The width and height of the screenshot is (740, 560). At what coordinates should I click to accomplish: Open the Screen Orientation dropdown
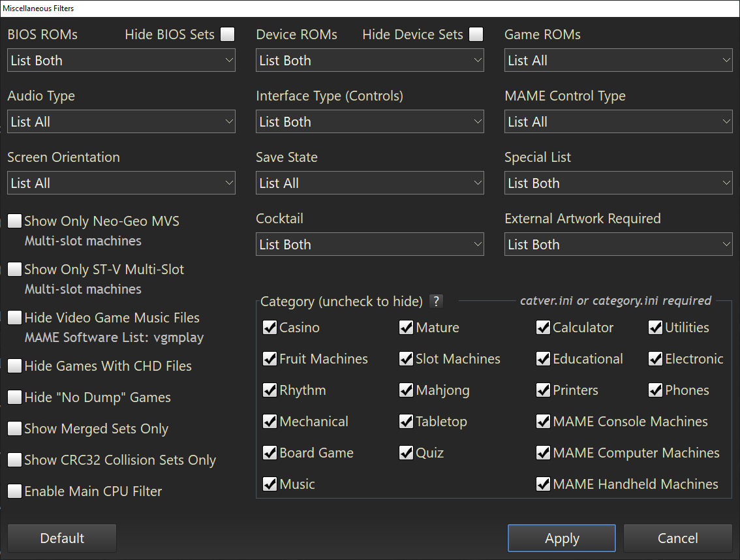pos(121,183)
